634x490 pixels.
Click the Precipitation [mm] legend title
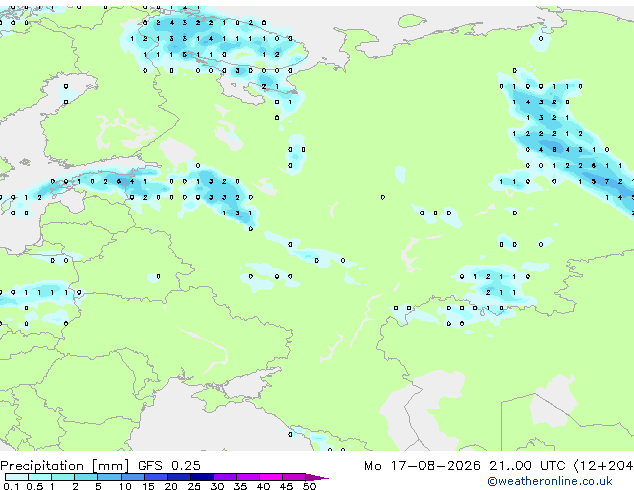(x=65, y=466)
